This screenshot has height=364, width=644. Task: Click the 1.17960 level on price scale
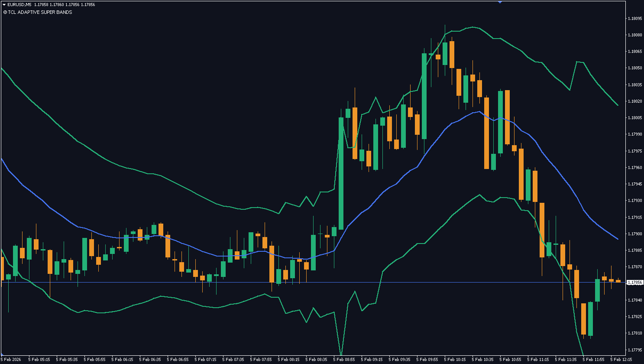(x=634, y=168)
